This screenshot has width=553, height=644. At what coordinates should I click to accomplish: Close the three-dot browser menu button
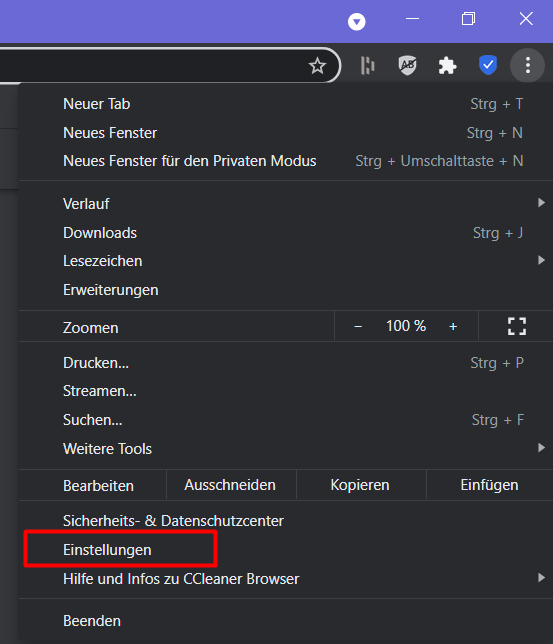528,65
